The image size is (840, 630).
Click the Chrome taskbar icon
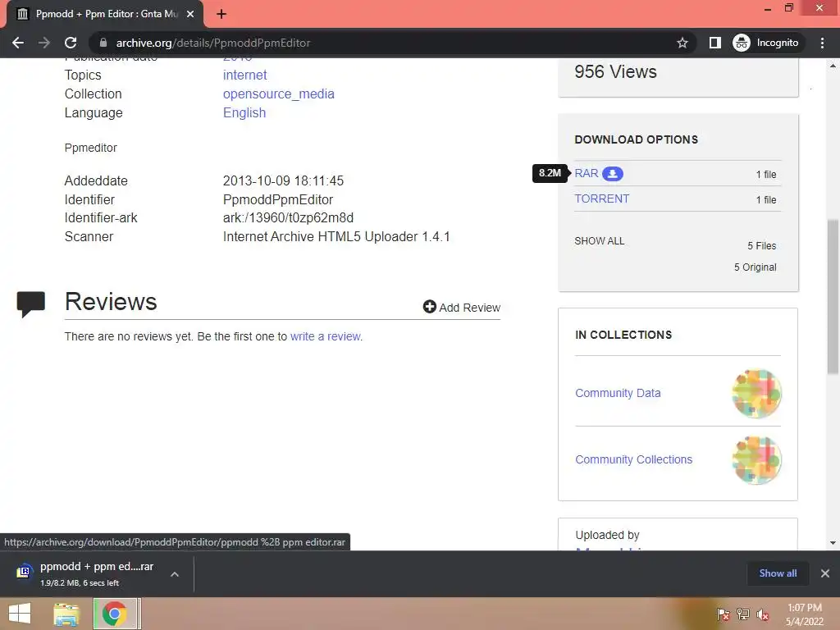coord(115,614)
